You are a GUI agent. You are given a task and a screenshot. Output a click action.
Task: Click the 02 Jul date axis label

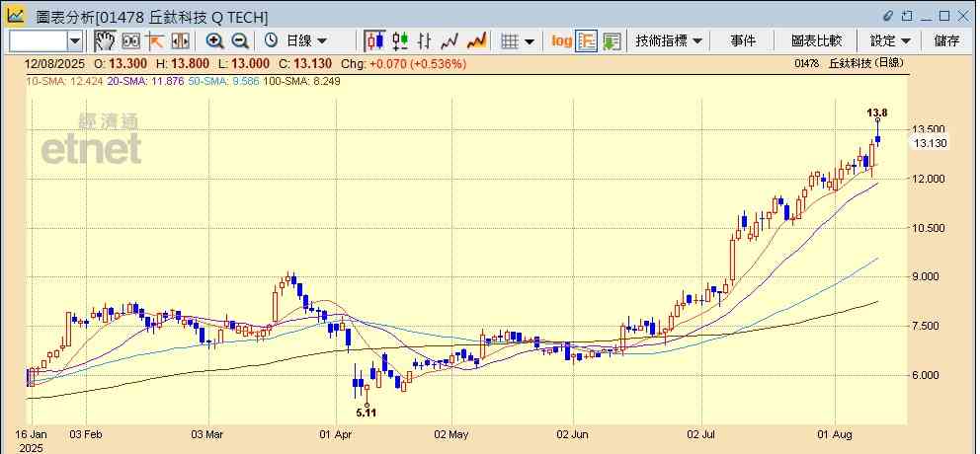pos(702,434)
